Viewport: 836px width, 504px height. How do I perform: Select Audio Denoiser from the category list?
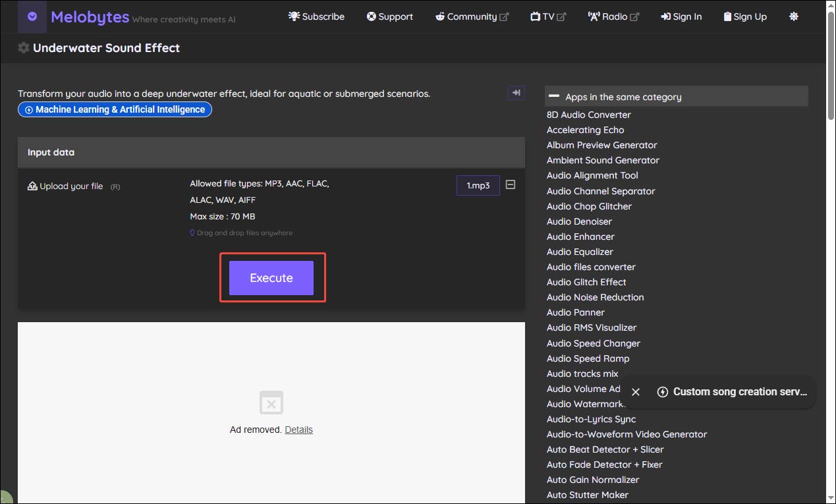click(578, 221)
